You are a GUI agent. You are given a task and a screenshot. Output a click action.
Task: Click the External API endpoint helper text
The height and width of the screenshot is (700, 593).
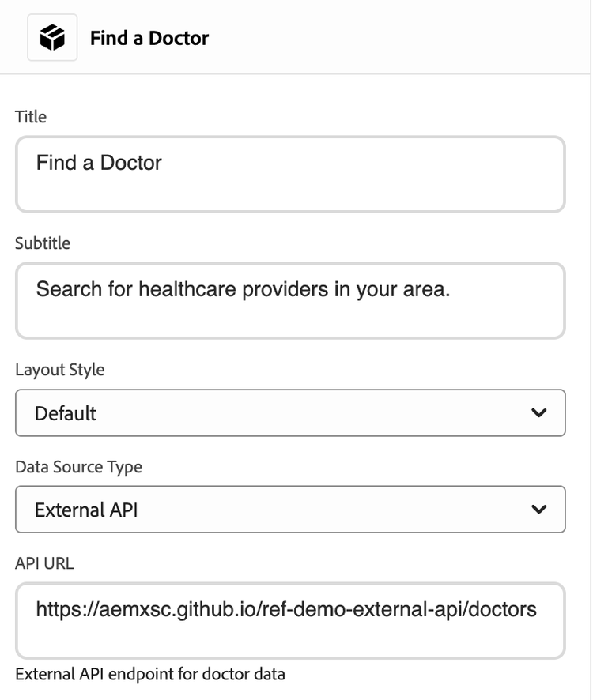click(x=150, y=675)
